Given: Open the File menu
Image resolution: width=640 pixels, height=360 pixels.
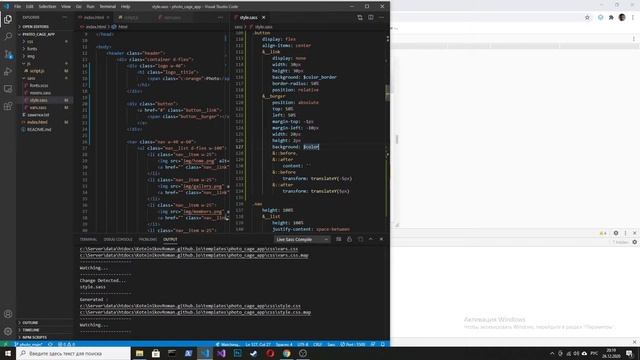Looking at the screenshot, I should click(x=18, y=7).
